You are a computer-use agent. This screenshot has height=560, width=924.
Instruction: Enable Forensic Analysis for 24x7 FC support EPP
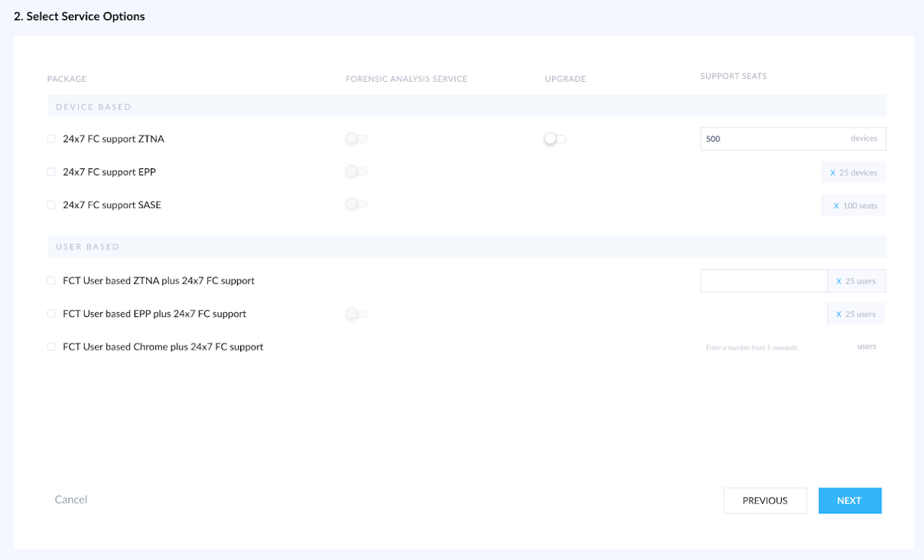356,171
